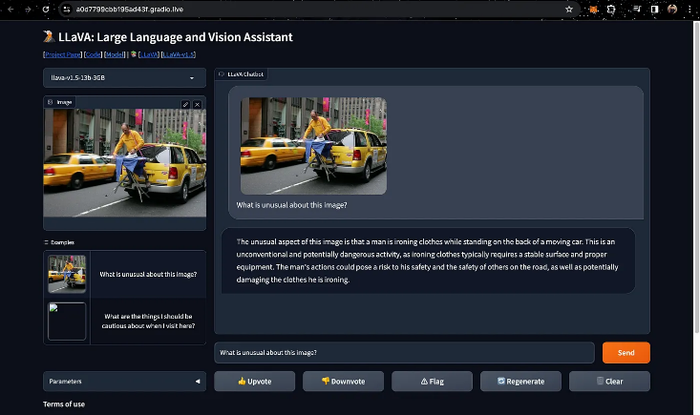Screen dimensions: 700x415
Task: Click the pencil edit icon on Image panel
Action: tap(185, 104)
